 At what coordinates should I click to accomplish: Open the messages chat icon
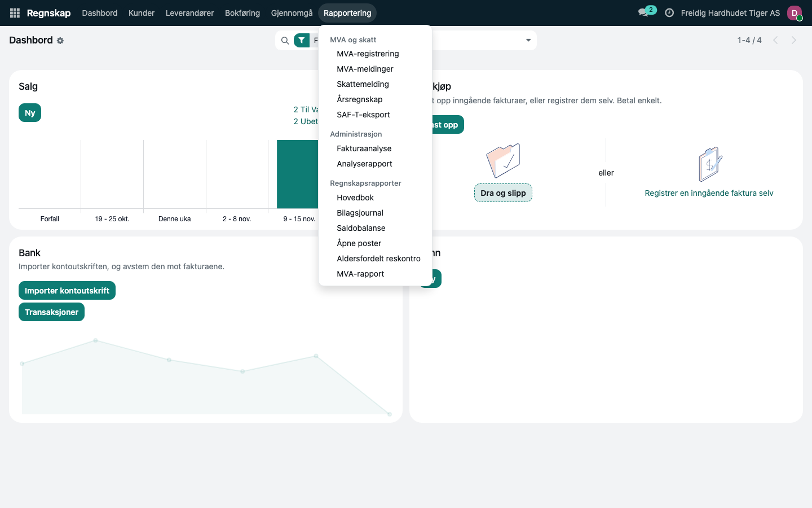pyautogui.click(x=643, y=13)
